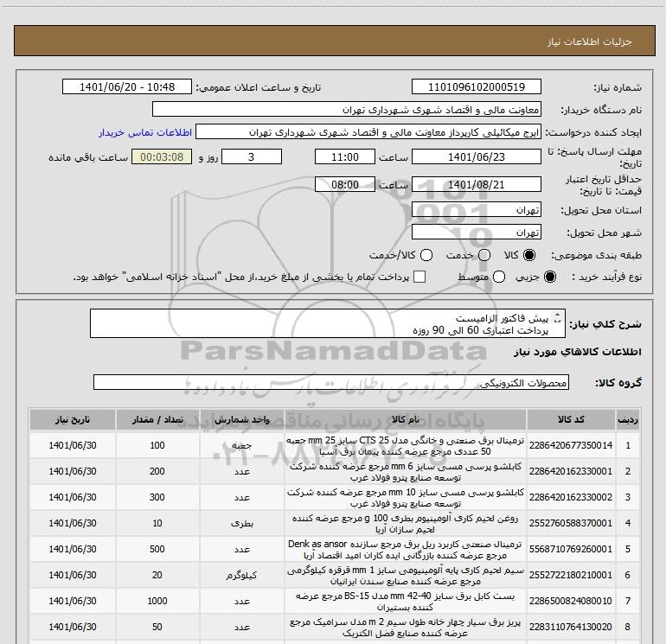
Task: Click the BS-15 cable tie product name
Action: [x=405, y=601]
